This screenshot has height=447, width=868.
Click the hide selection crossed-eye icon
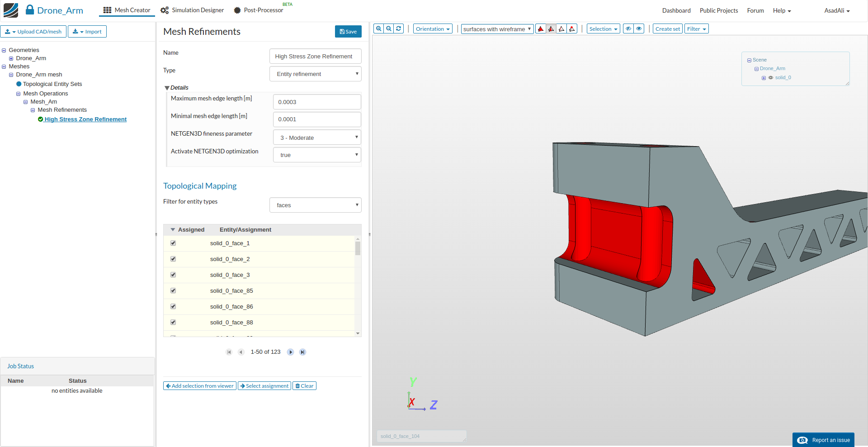point(628,29)
